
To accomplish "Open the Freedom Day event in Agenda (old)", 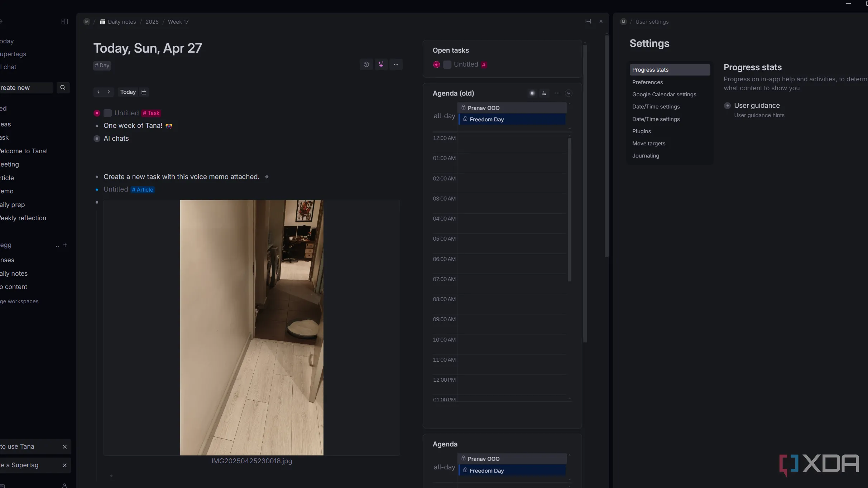I will point(512,119).
